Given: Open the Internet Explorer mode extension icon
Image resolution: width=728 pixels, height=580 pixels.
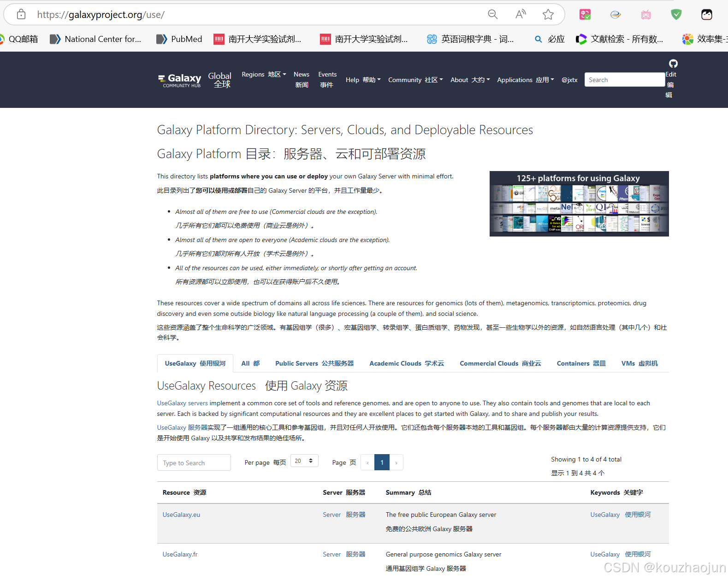Looking at the screenshot, I should 616,14.
